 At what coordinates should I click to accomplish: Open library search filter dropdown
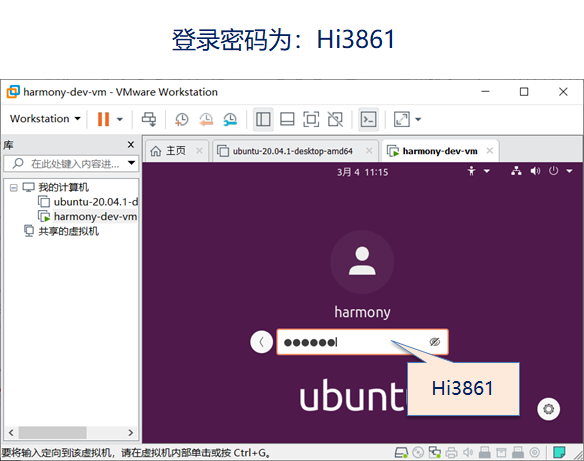click(131, 163)
